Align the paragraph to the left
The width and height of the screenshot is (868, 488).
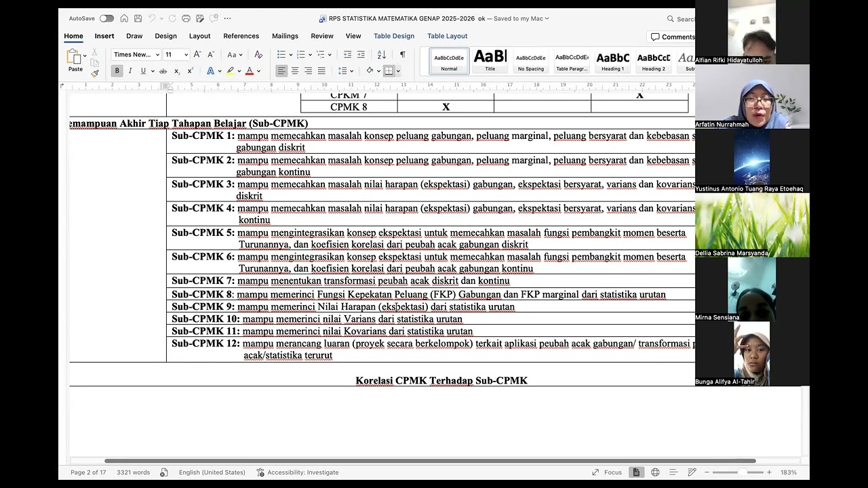[281, 70]
